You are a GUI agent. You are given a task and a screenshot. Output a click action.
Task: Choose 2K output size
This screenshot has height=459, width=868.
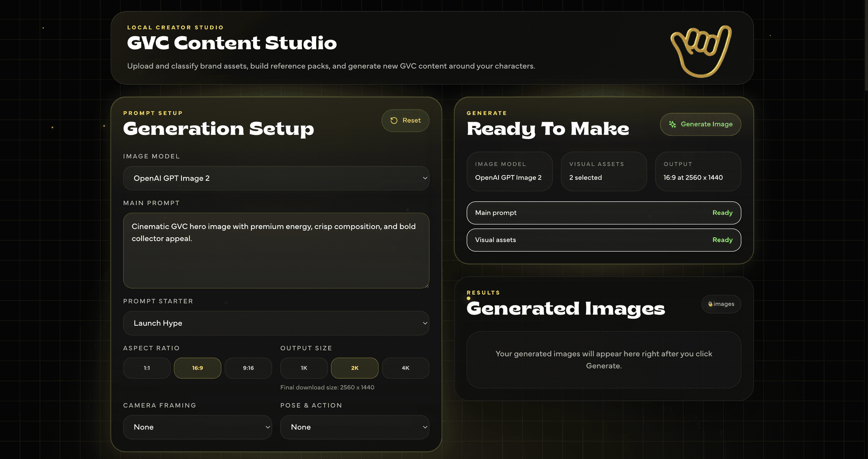(x=355, y=368)
